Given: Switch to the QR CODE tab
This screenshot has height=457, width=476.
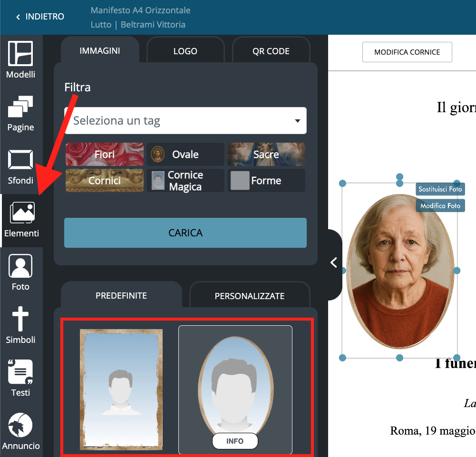Looking at the screenshot, I should 271,51.
